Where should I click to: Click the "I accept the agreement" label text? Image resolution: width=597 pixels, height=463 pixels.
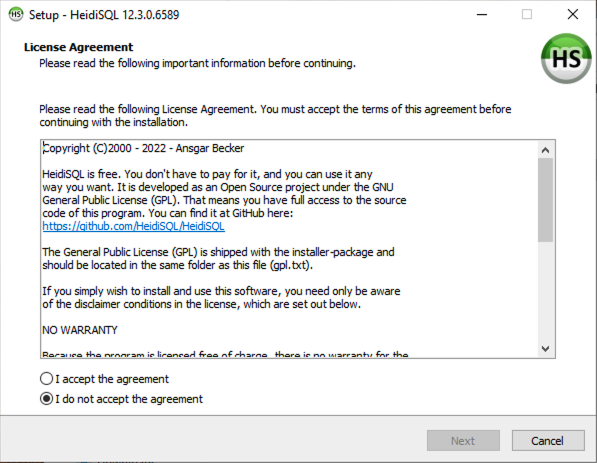(112, 379)
